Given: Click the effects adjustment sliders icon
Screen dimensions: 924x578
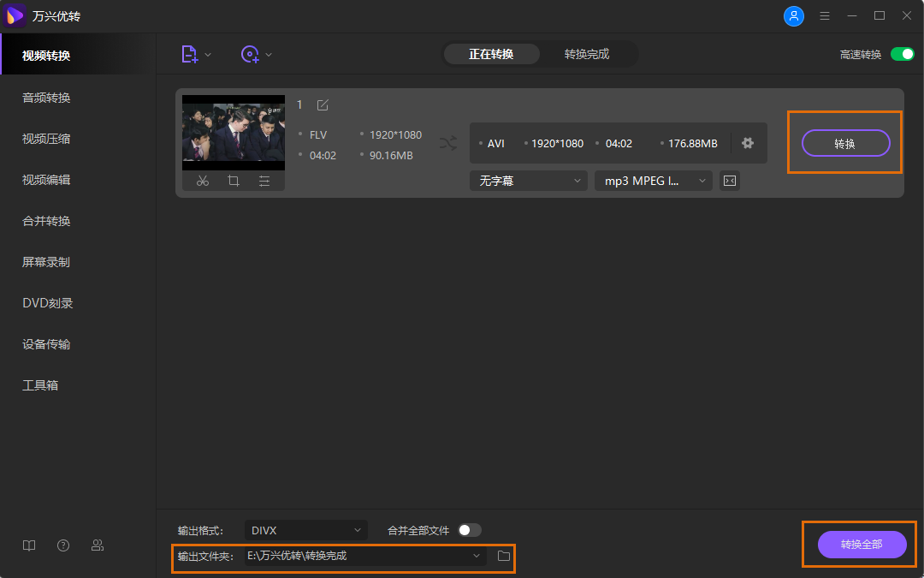Looking at the screenshot, I should point(264,181).
